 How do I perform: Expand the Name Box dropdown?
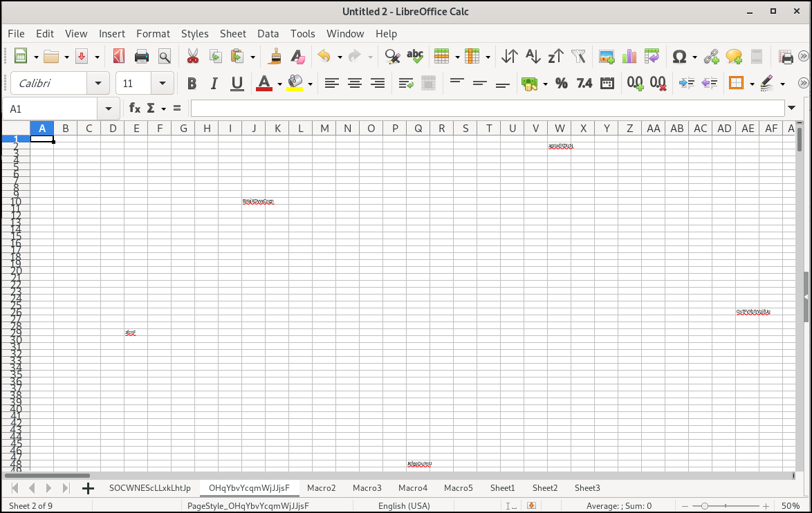109,109
